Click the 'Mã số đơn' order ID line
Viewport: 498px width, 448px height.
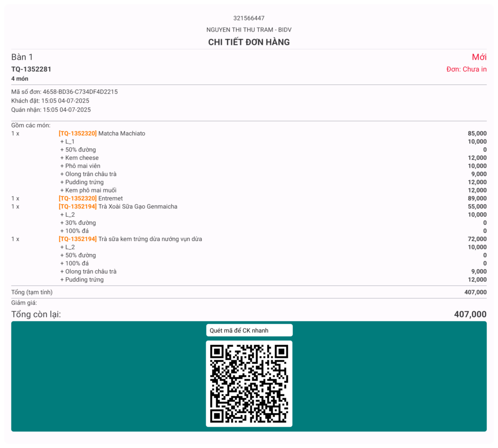tap(65, 92)
